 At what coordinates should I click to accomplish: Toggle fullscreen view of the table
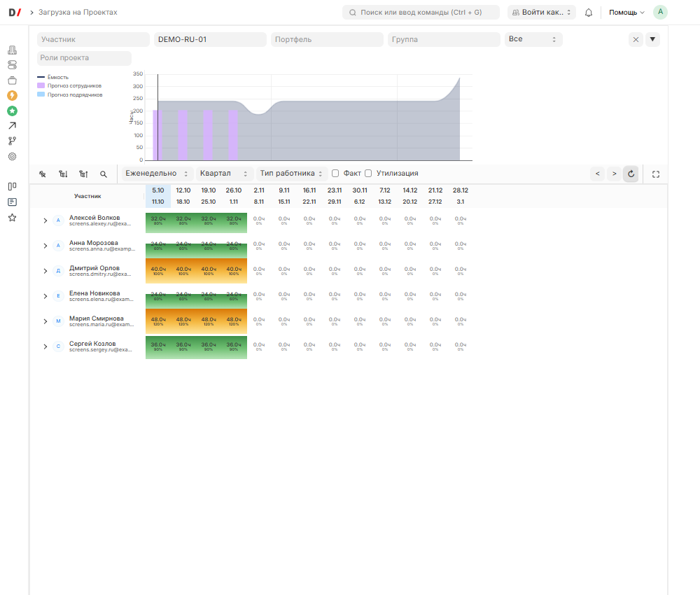[x=656, y=174]
